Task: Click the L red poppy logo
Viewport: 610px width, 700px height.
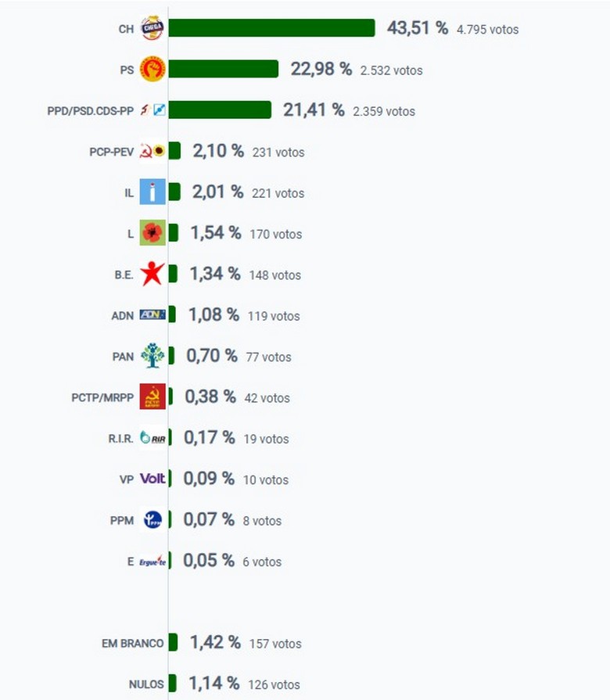Action: tap(152, 233)
